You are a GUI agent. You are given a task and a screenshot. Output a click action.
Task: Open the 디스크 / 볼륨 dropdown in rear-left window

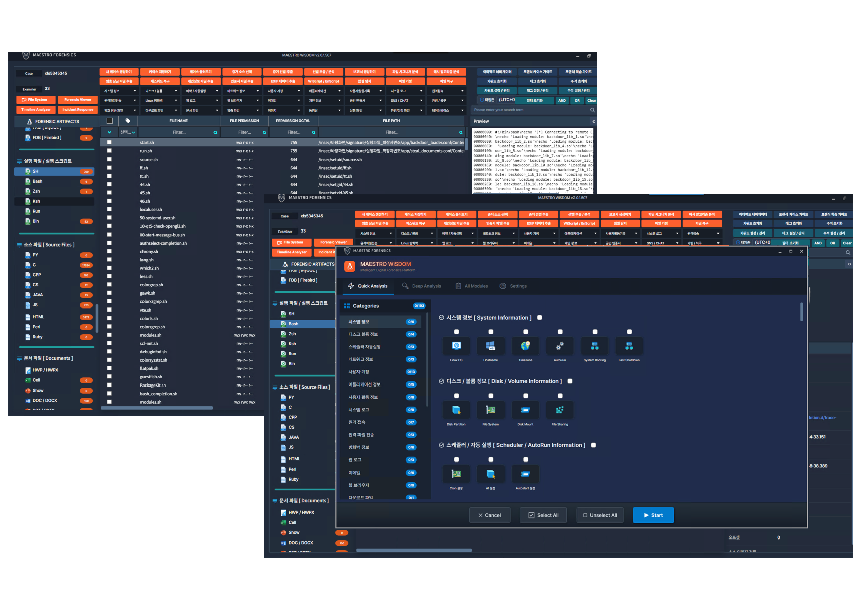161,91
